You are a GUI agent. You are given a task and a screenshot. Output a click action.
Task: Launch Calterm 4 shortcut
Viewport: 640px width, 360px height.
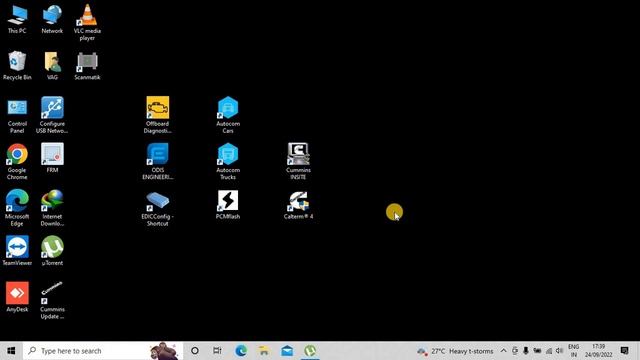pos(298,205)
